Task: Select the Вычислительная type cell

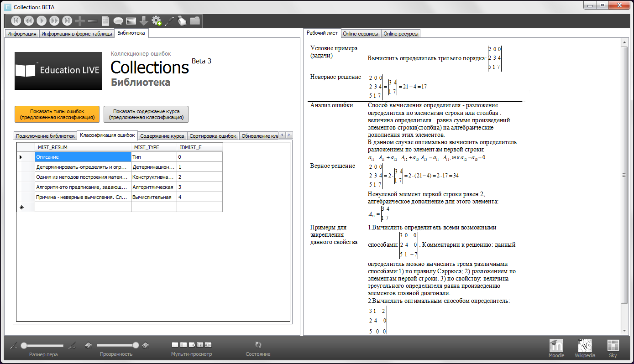Action: point(154,197)
